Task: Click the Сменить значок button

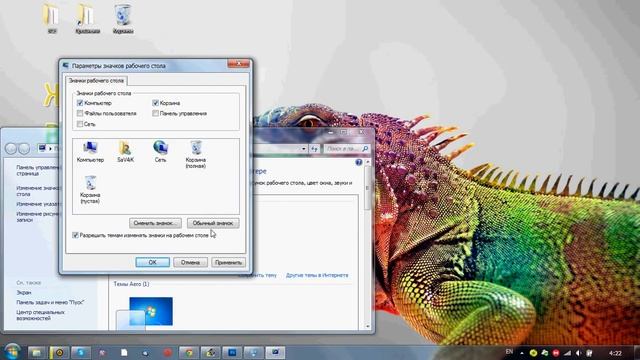Action: click(x=155, y=223)
